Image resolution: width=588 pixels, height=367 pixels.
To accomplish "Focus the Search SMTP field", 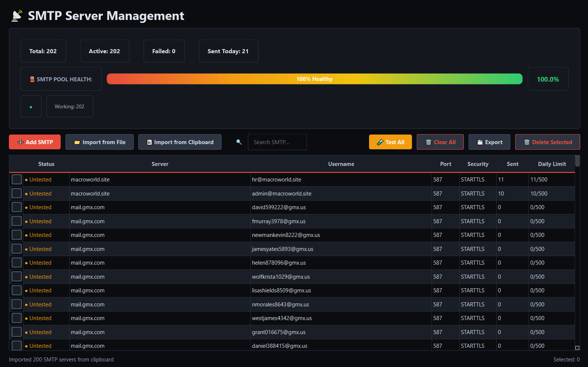I will [x=277, y=142].
